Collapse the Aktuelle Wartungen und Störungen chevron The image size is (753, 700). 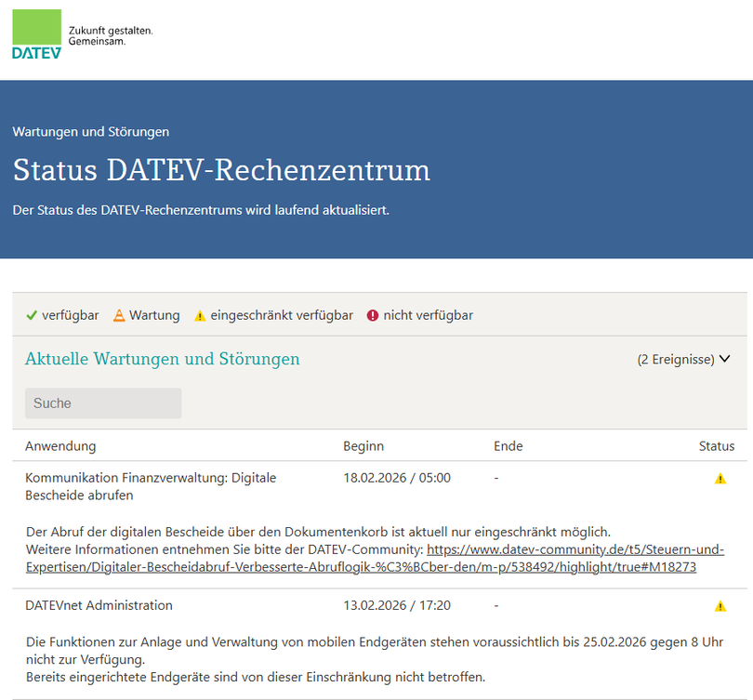[x=725, y=359]
